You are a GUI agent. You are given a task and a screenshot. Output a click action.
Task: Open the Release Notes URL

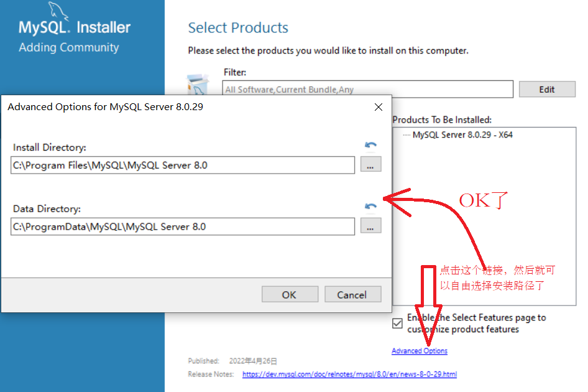[x=349, y=374]
